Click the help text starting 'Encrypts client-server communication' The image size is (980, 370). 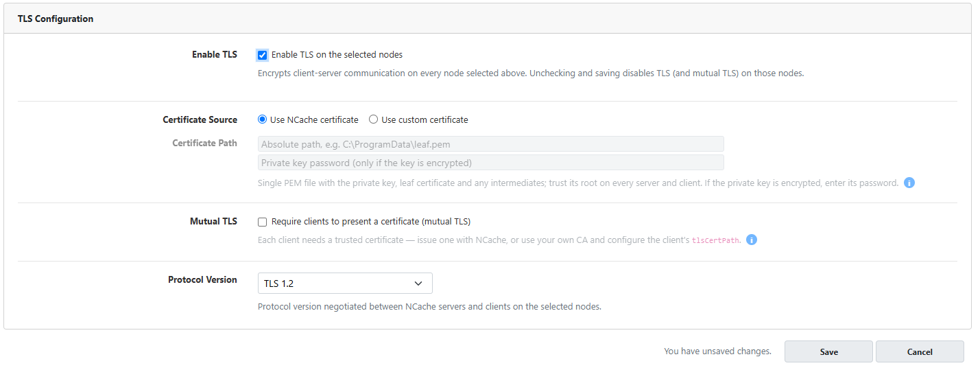[531, 73]
